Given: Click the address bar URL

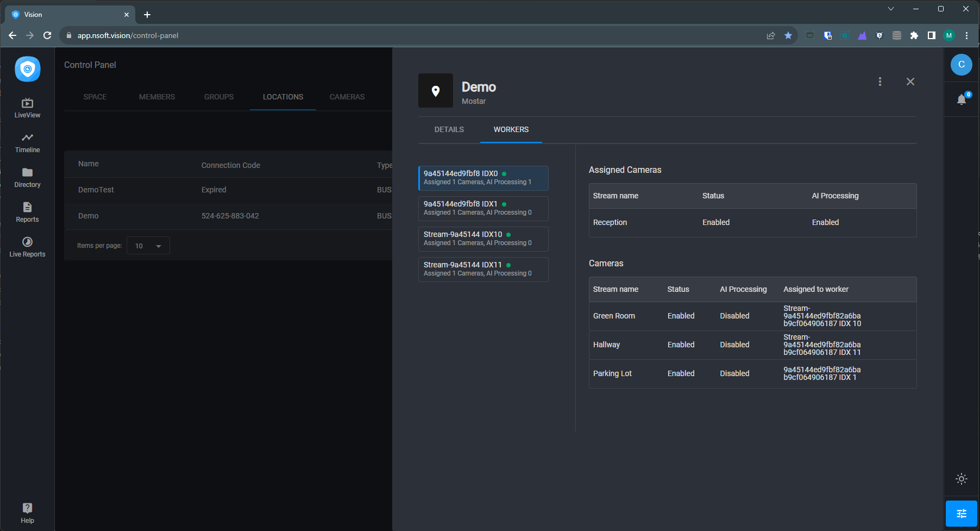Looking at the screenshot, I should 128,35.
